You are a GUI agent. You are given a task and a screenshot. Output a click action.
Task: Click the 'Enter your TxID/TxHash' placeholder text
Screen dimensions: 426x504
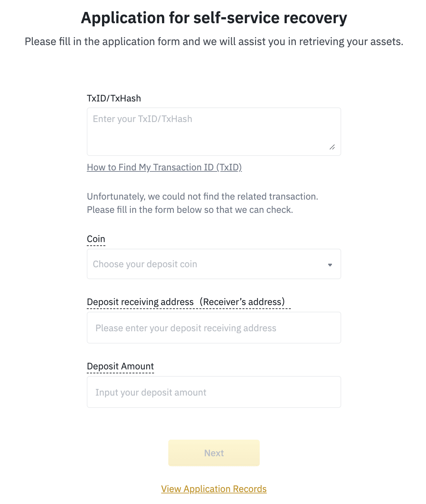coord(142,119)
